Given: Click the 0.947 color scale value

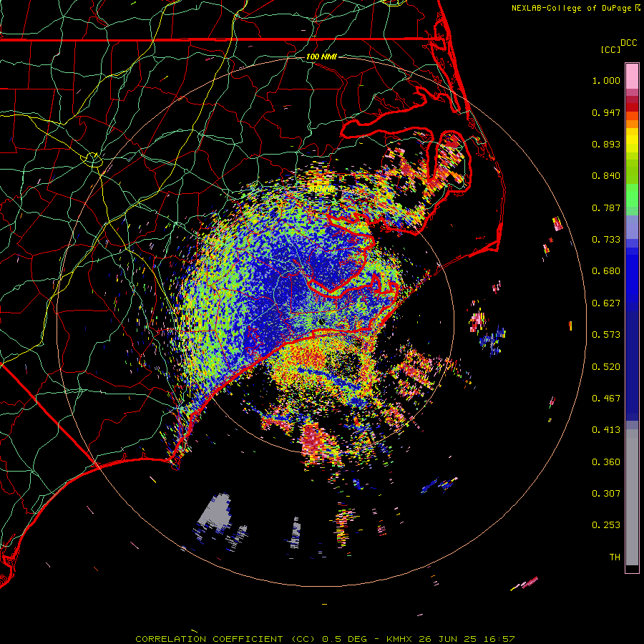Looking at the screenshot, I should [606, 112].
